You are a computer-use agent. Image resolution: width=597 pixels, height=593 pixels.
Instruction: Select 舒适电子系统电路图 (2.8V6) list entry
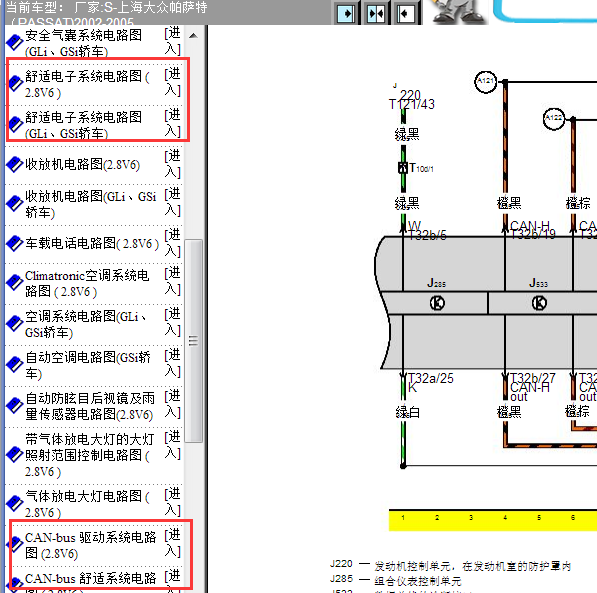coord(88,84)
